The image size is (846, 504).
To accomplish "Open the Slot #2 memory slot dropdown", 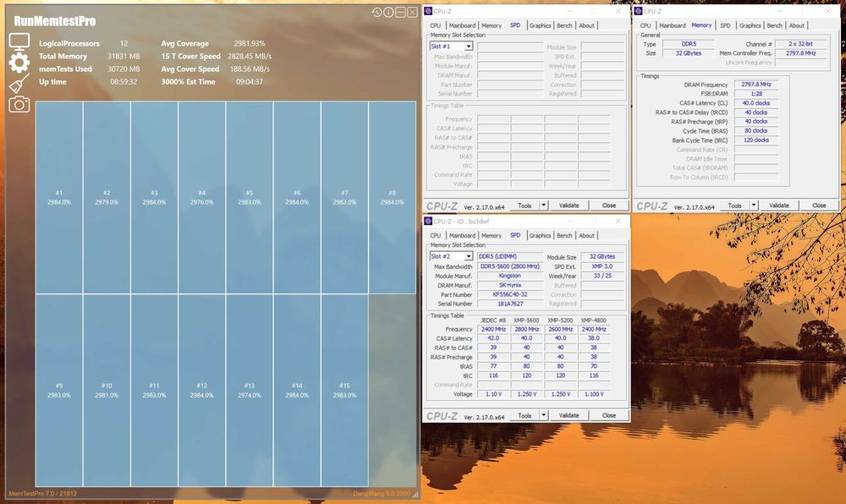I will click(x=469, y=256).
